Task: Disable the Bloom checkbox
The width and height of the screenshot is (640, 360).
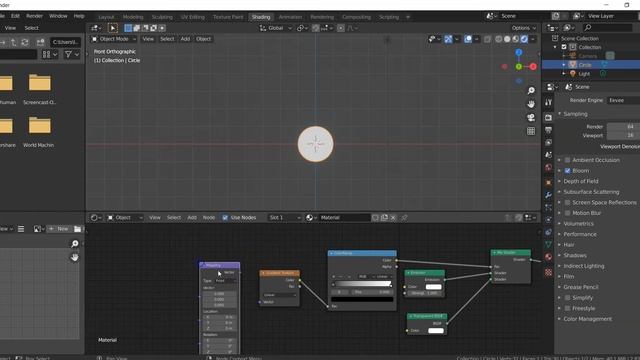Action: [567, 171]
